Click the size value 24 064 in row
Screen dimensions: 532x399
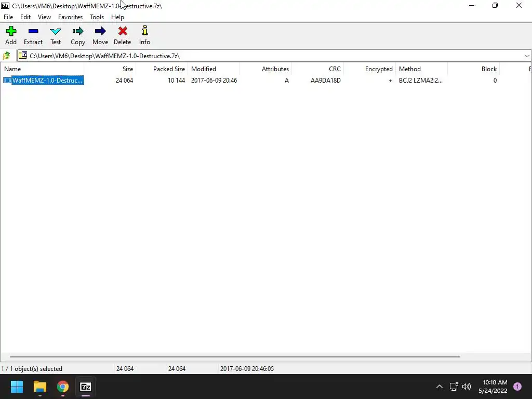tap(124, 81)
